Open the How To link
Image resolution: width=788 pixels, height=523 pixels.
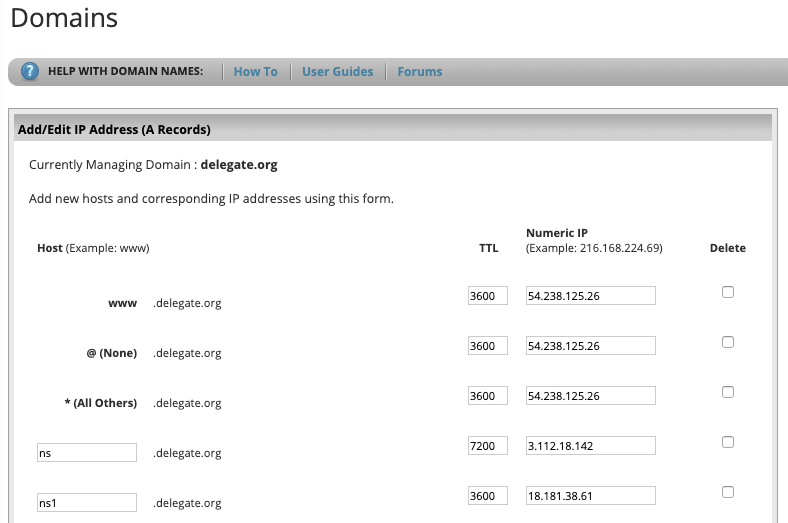(x=255, y=72)
